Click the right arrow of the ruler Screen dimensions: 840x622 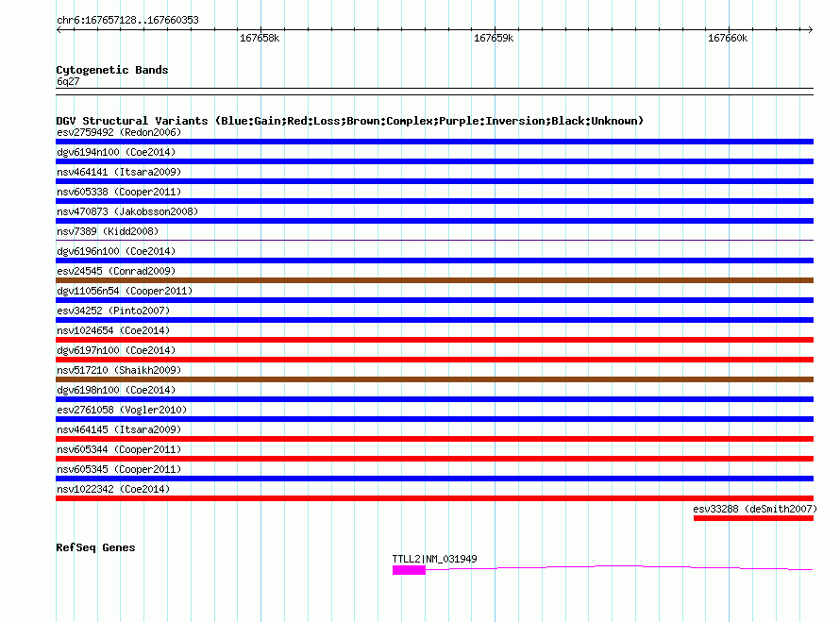[x=810, y=30]
